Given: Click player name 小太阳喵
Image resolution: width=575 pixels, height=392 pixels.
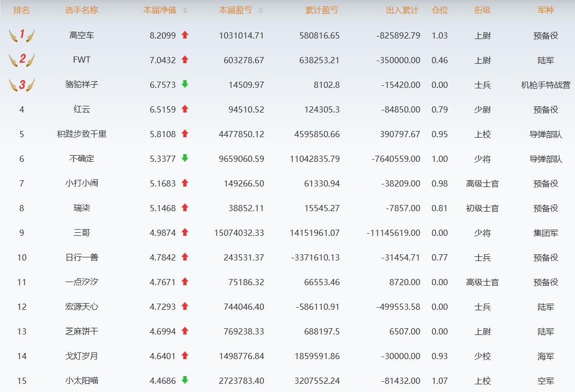Looking at the screenshot, I should (82, 381).
